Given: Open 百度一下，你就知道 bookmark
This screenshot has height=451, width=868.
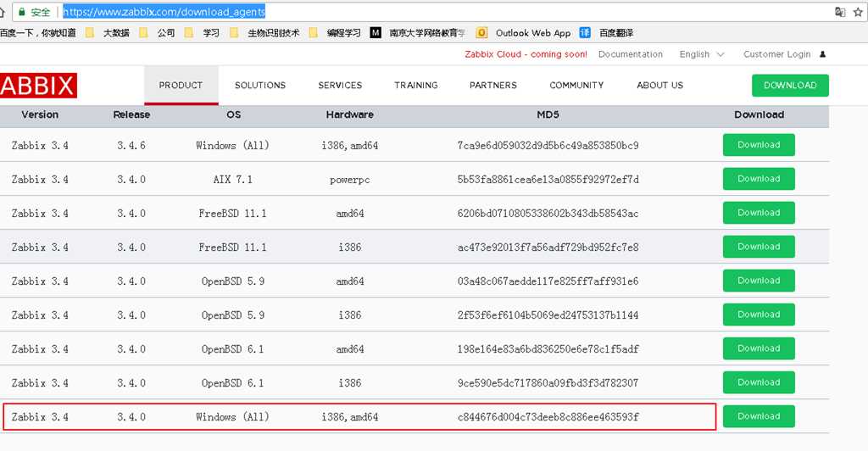Looking at the screenshot, I should point(38,33).
